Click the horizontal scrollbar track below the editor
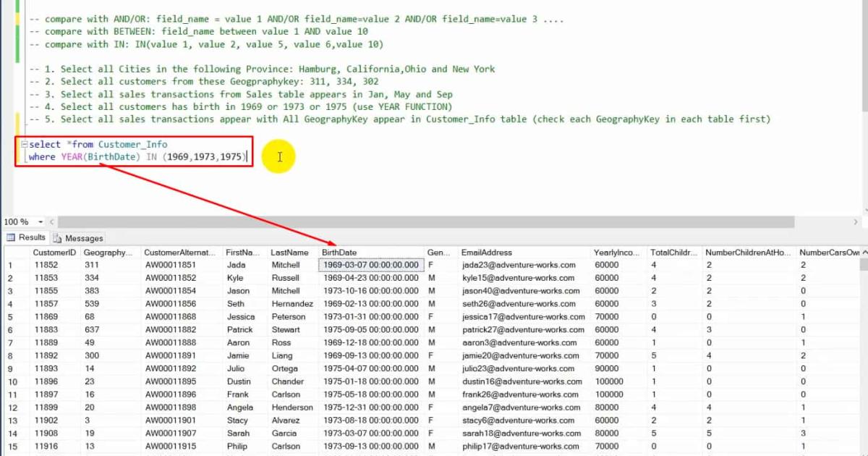 point(434,221)
